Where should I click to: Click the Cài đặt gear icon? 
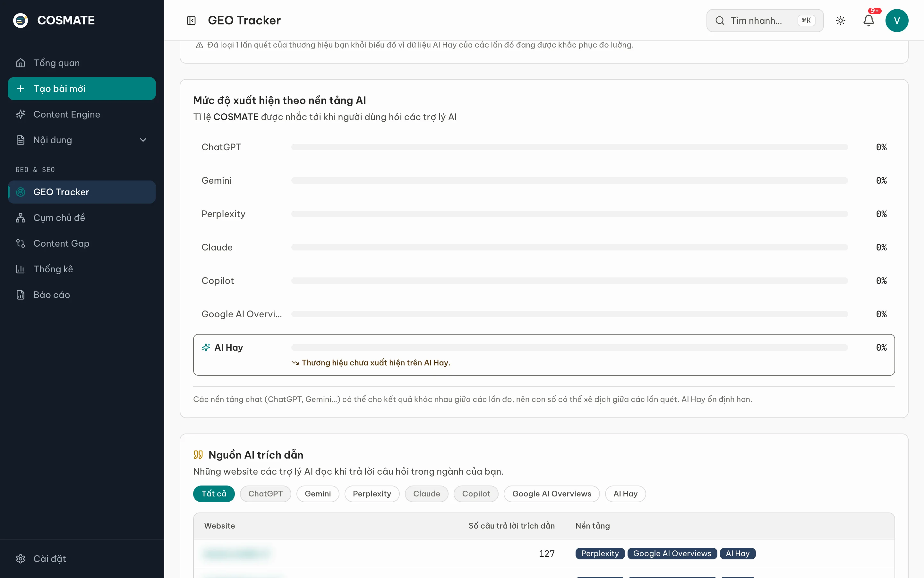coord(21,558)
